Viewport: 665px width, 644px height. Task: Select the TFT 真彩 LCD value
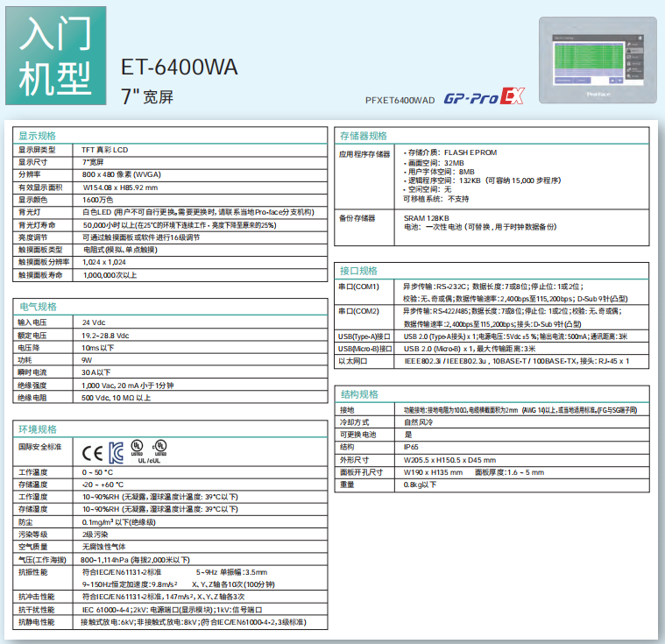point(105,150)
